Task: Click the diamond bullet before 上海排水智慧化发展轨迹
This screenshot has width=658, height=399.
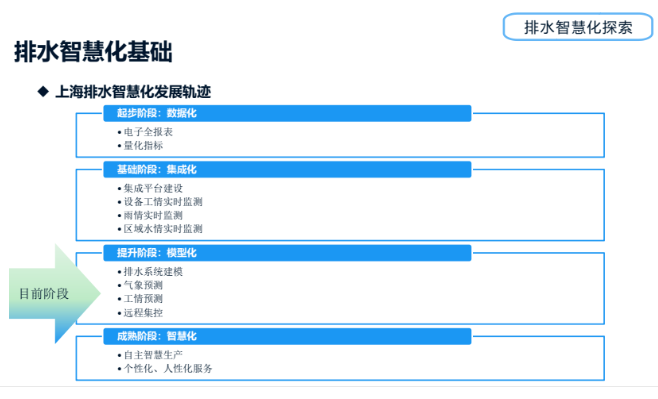Action: click(x=43, y=91)
